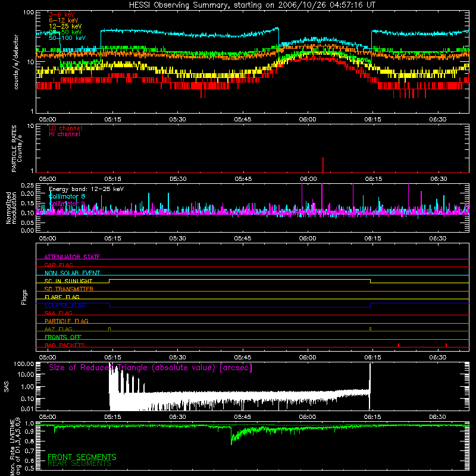Click the 'FRONT SEGMENTS' legend label

tap(82, 457)
